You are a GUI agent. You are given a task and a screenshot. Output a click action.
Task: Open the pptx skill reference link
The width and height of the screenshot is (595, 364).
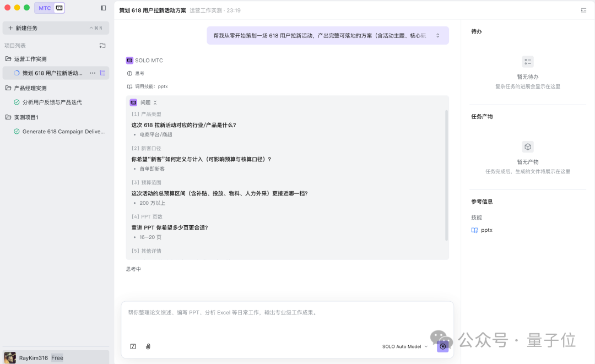482,230
